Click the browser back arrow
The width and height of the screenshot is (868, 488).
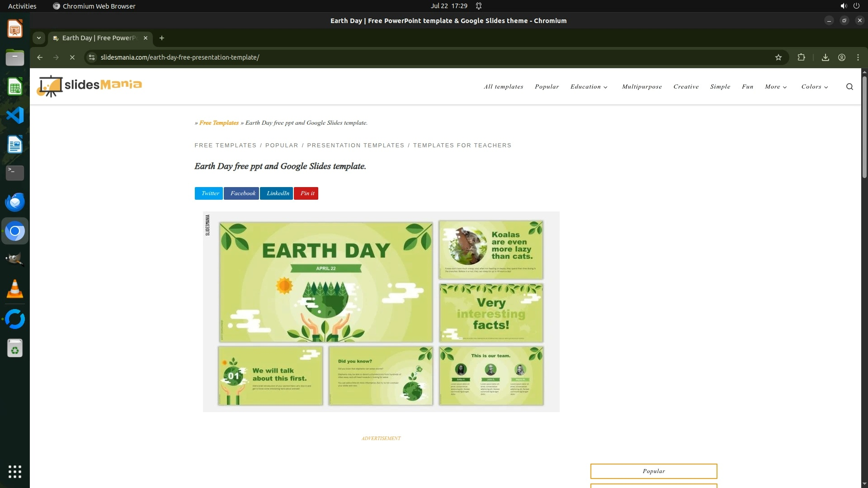40,57
